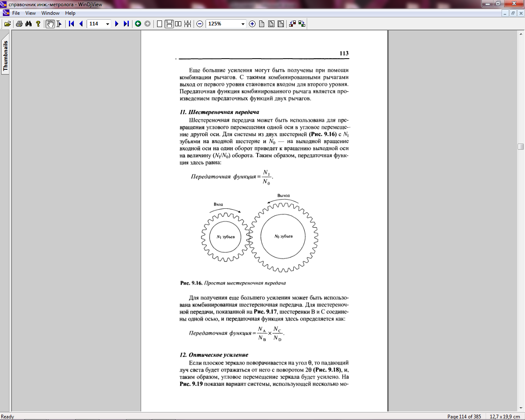
Task: Go to the previous page
Action: pyautogui.click(x=81, y=24)
